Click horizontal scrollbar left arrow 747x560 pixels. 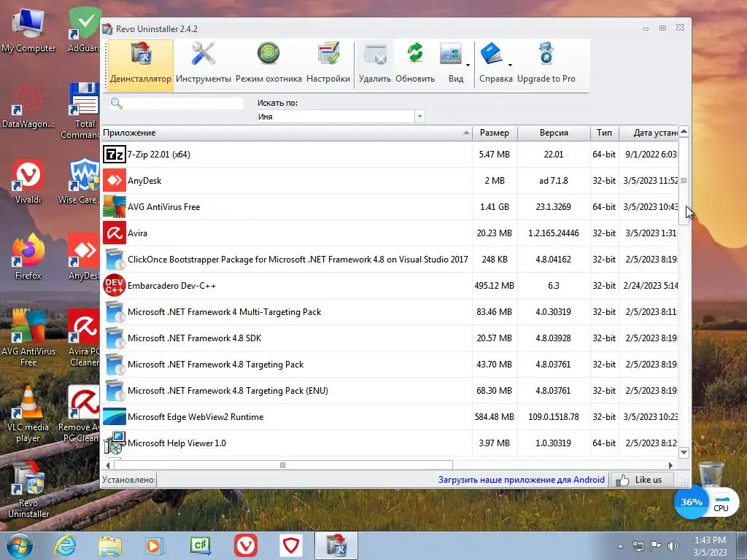point(108,465)
